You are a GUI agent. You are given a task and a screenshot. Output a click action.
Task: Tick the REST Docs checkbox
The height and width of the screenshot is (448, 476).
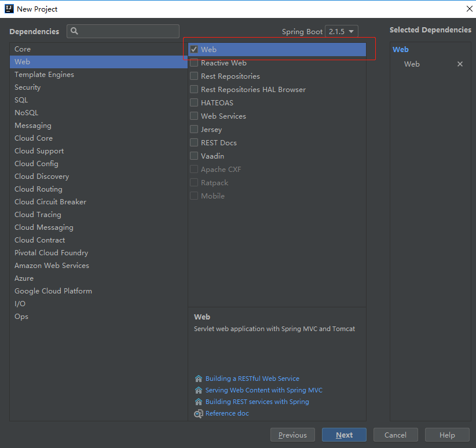194,142
